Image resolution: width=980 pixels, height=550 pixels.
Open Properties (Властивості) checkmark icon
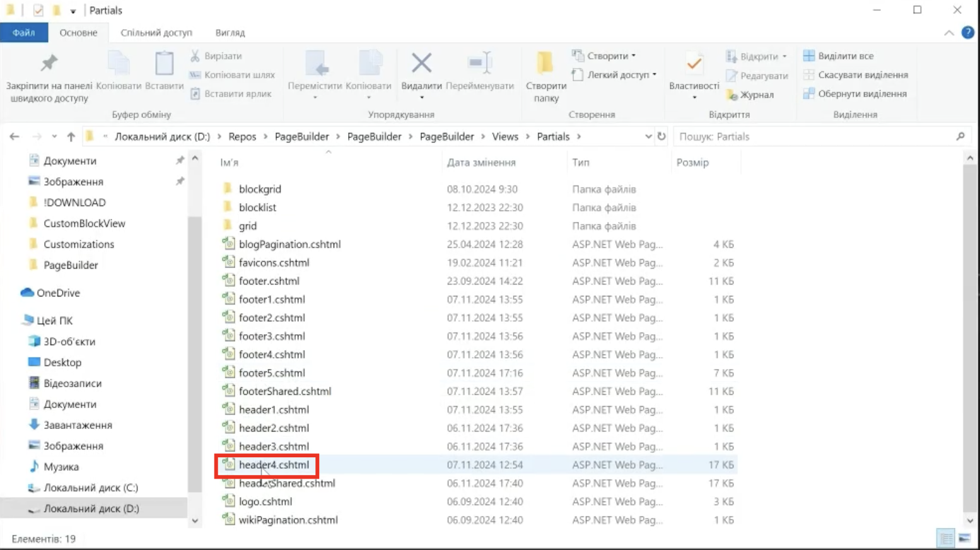tap(694, 64)
